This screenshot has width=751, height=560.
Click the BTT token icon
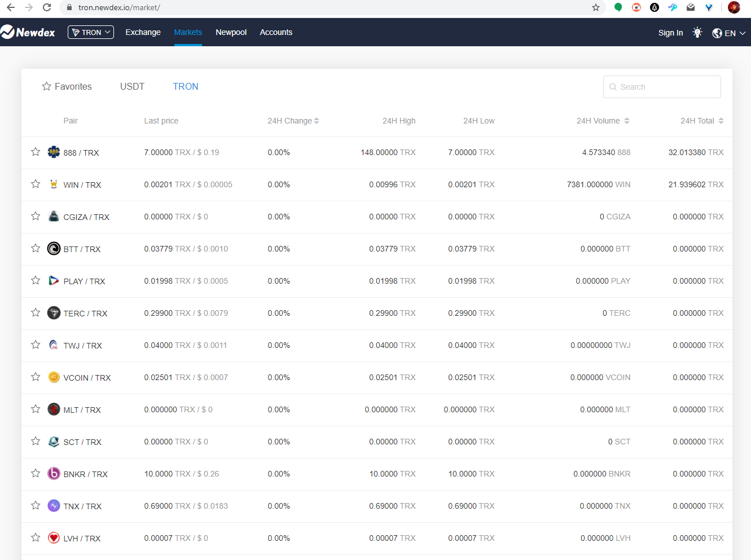54,249
